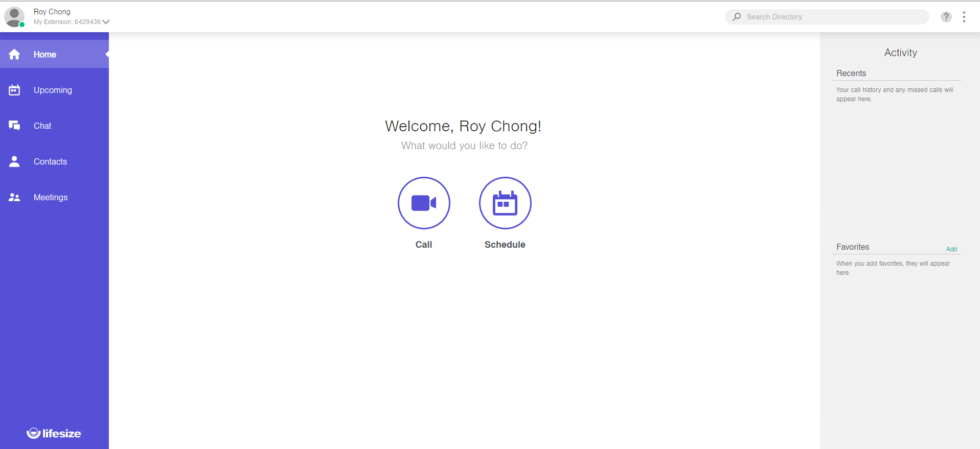Image resolution: width=980 pixels, height=449 pixels.
Task: Click the Roy Chong profile avatar
Action: click(x=14, y=17)
